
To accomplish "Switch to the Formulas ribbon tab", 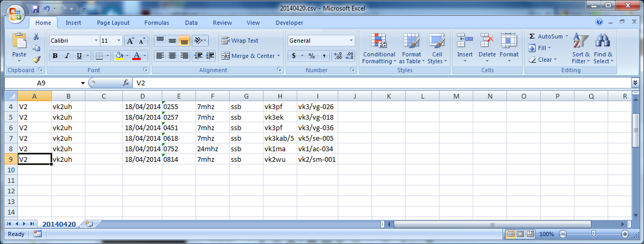I will click(157, 23).
